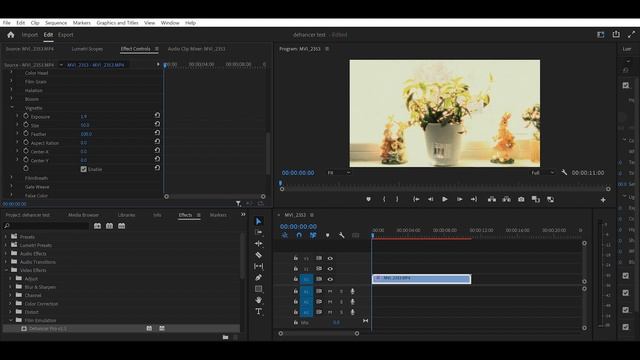Open the Fit zoom level dropdown
This screenshot has height=360, width=640.
click(x=339, y=173)
